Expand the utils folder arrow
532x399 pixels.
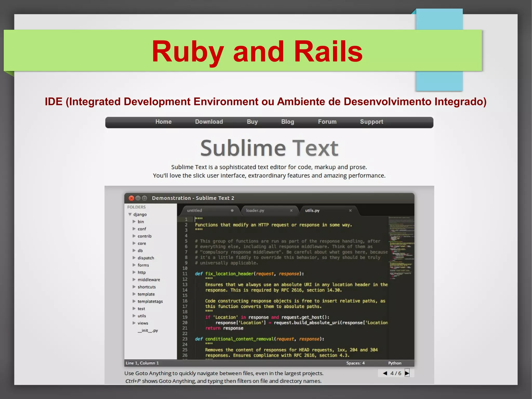coord(134,316)
